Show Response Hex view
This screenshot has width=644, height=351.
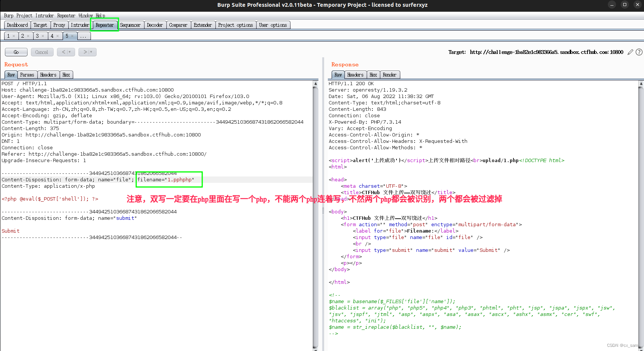click(373, 75)
